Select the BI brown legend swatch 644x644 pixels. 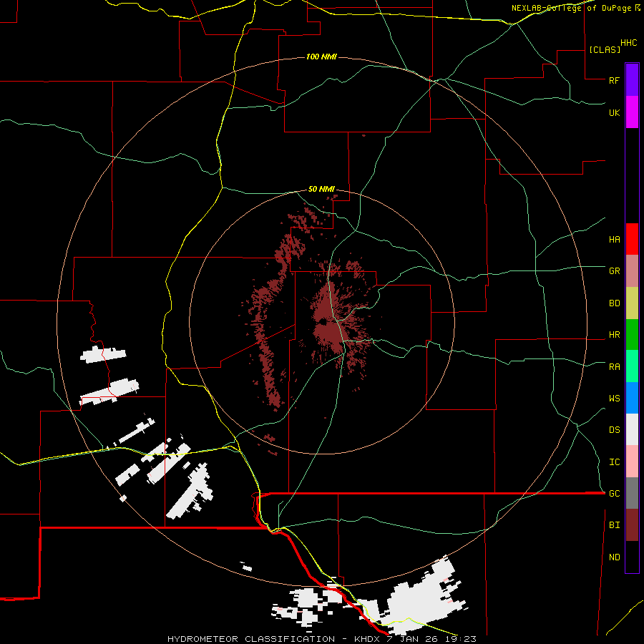click(x=632, y=525)
